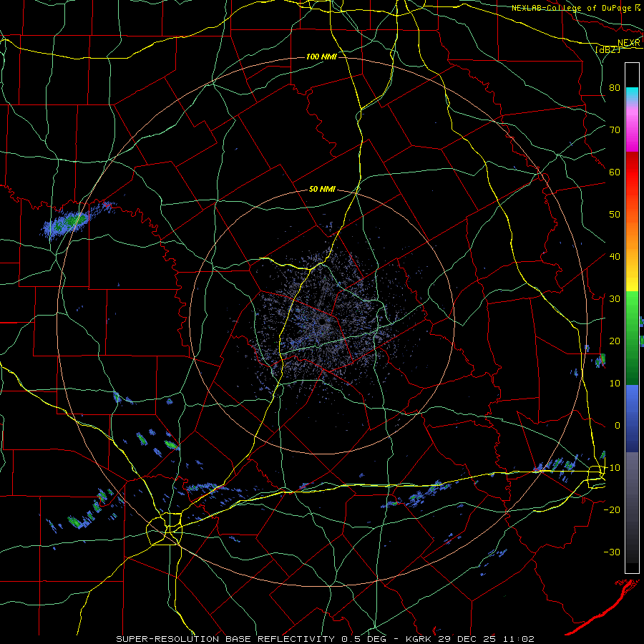Click the [dBZ] units label
644x644 pixels.
608,49
